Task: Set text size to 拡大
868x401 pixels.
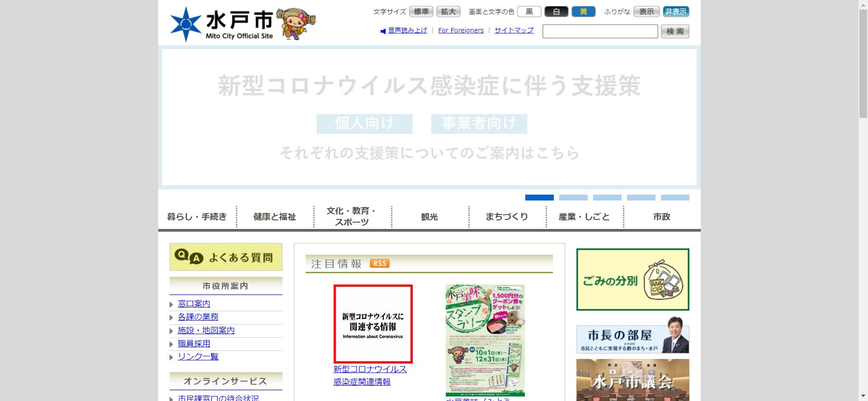Action: point(448,12)
